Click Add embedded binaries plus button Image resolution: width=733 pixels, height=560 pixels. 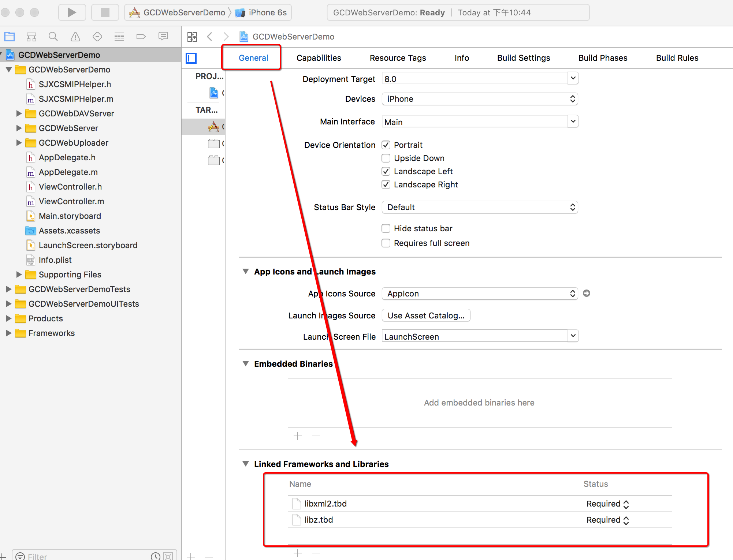click(x=298, y=435)
